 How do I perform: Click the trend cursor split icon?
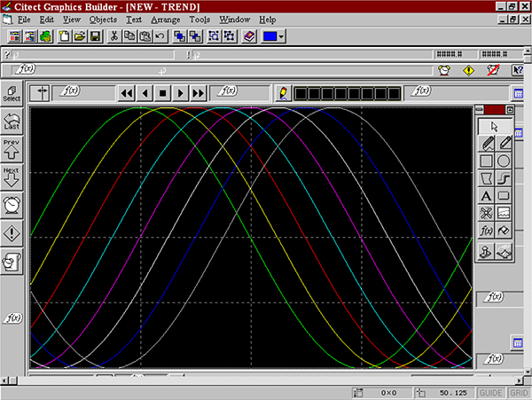coord(40,93)
